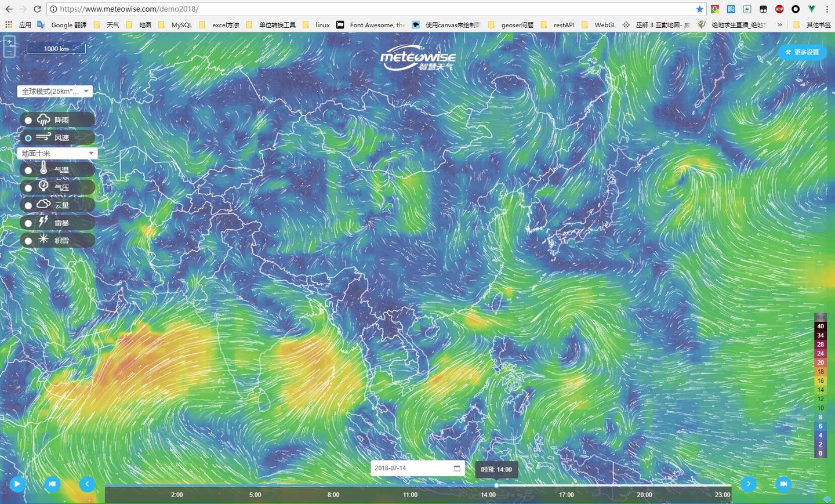Screen dimensions: 835x504
Task: Click the legend swatch labeled 20
Action: pos(821,362)
